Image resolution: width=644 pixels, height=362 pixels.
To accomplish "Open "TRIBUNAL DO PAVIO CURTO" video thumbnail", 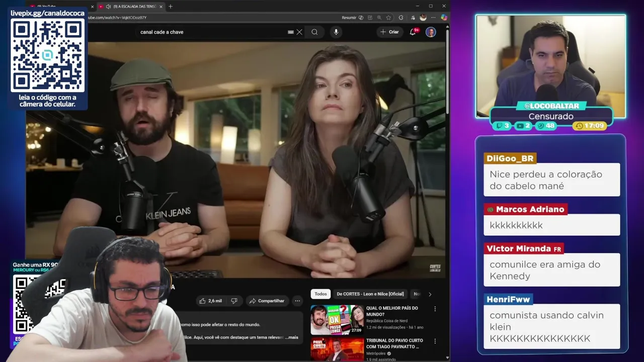I will point(337,349).
